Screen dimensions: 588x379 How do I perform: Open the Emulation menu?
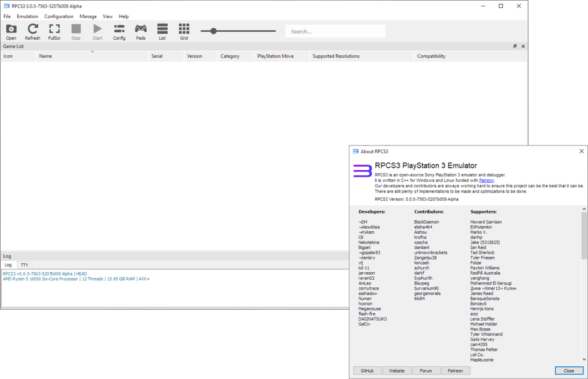[x=27, y=17]
